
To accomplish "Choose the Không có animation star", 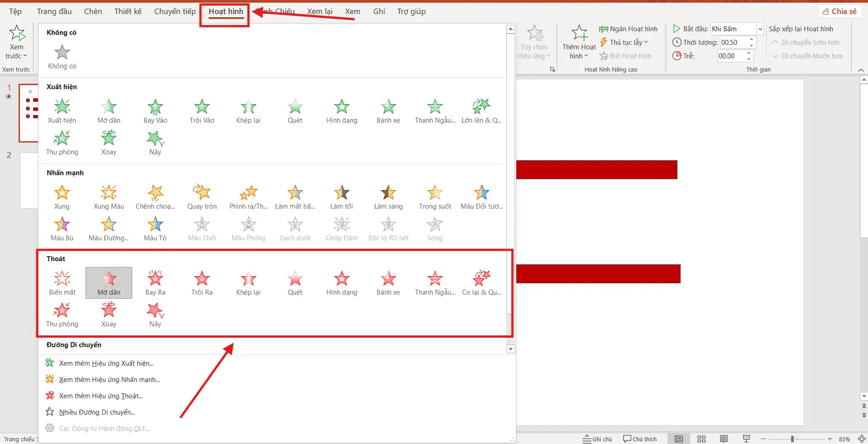I will pyautogui.click(x=62, y=57).
